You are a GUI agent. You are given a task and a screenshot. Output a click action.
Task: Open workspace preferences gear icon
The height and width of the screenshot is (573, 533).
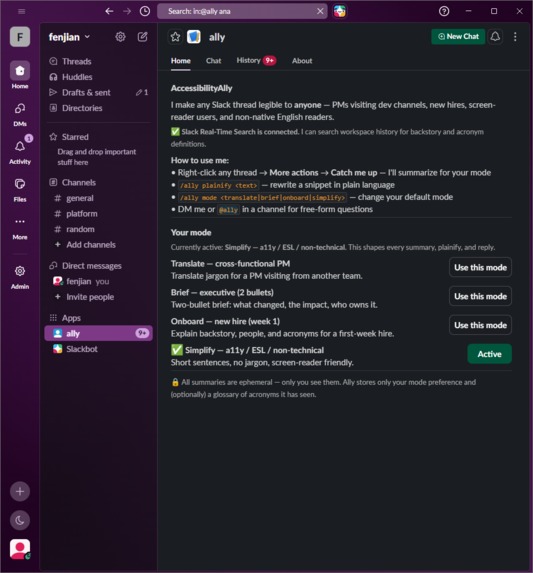(x=120, y=37)
